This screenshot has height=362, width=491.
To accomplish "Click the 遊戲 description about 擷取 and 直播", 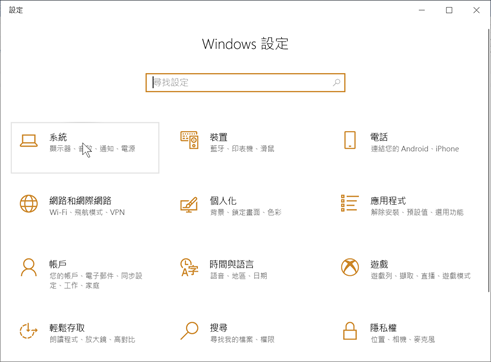I will 421,276.
